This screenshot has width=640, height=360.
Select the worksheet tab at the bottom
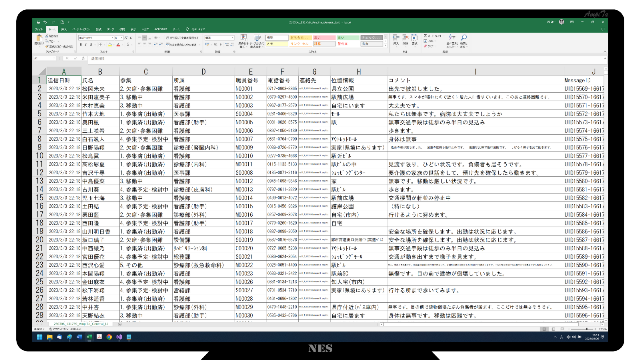pos(81,324)
